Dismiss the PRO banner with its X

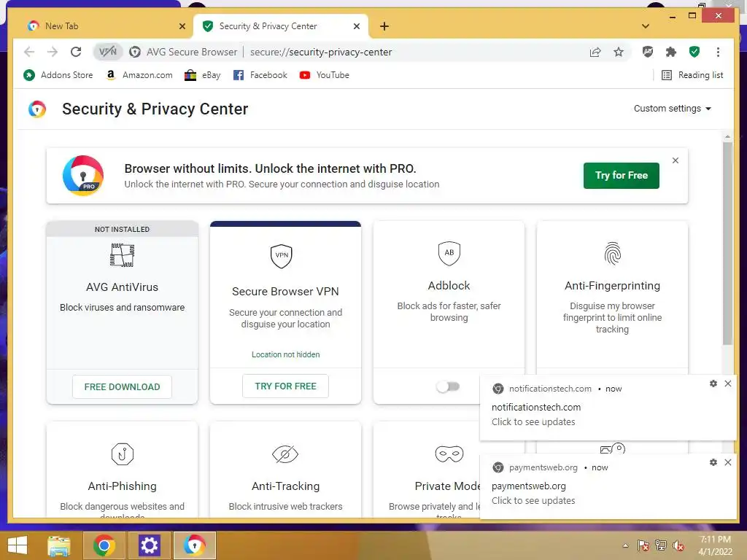(x=675, y=160)
